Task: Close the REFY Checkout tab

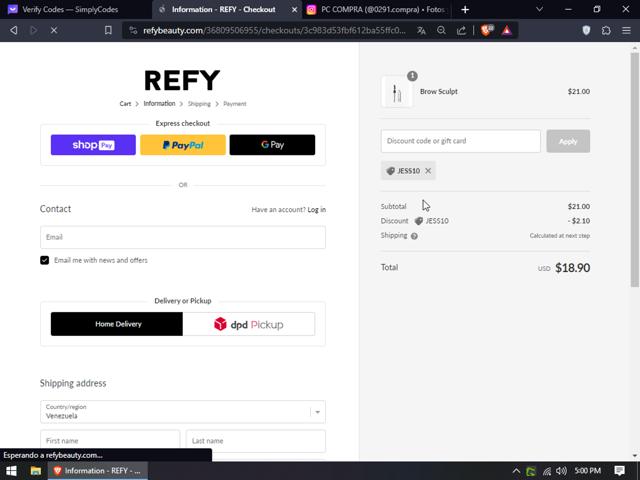Action: tap(294, 9)
